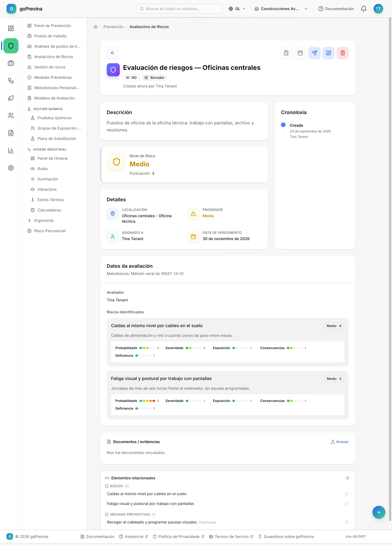392x545 pixels.
Task: Click the 'Creado' timeline marker dot
Action: 283,125
